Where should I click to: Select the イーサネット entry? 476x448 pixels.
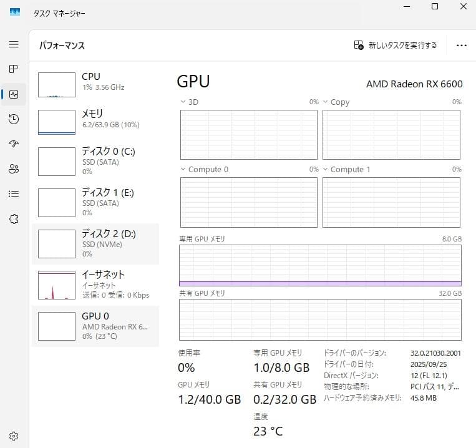[95, 285]
